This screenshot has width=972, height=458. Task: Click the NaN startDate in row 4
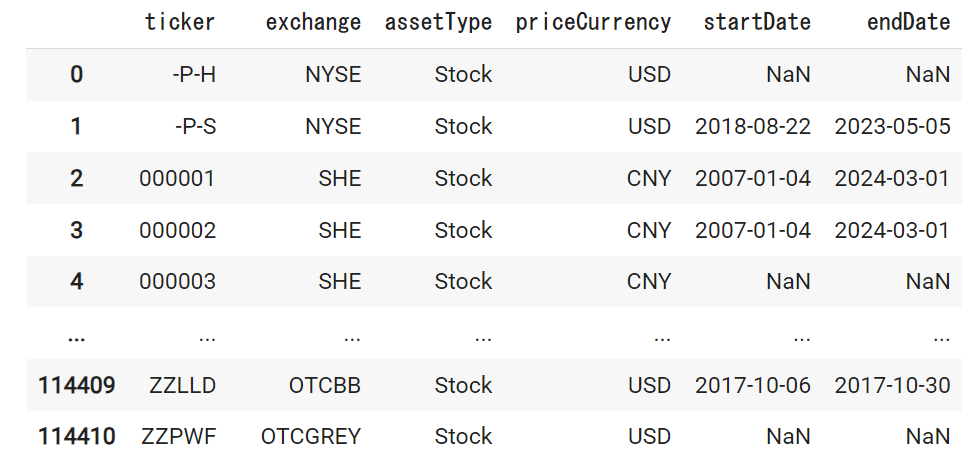(x=789, y=281)
